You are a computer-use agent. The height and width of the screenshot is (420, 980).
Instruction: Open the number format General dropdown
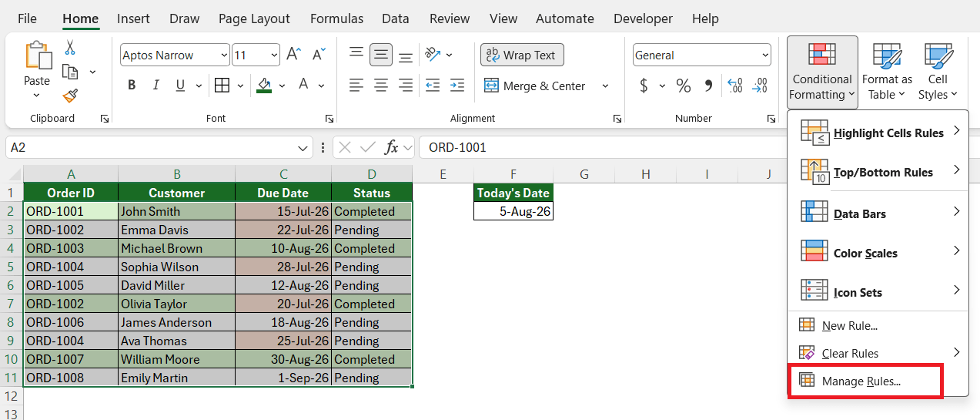pos(765,55)
